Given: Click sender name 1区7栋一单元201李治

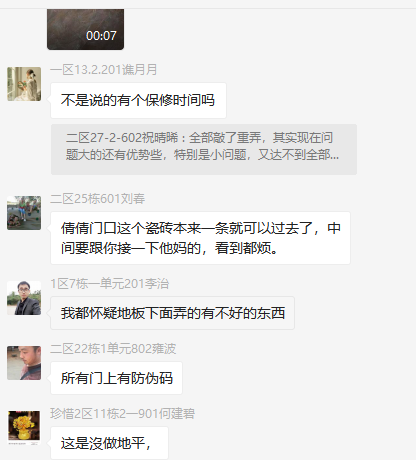Looking at the screenshot, I should 110,284.
